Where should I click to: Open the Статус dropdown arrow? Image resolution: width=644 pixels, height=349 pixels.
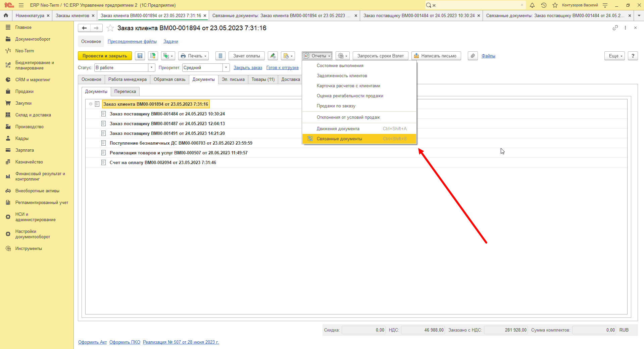pos(152,67)
